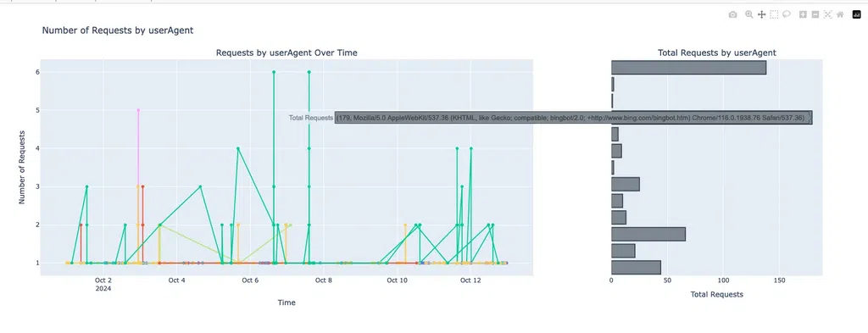Image resolution: width=868 pixels, height=333 pixels.
Task: Click the 'Oct 6' axis tick label
Action: [x=250, y=280]
